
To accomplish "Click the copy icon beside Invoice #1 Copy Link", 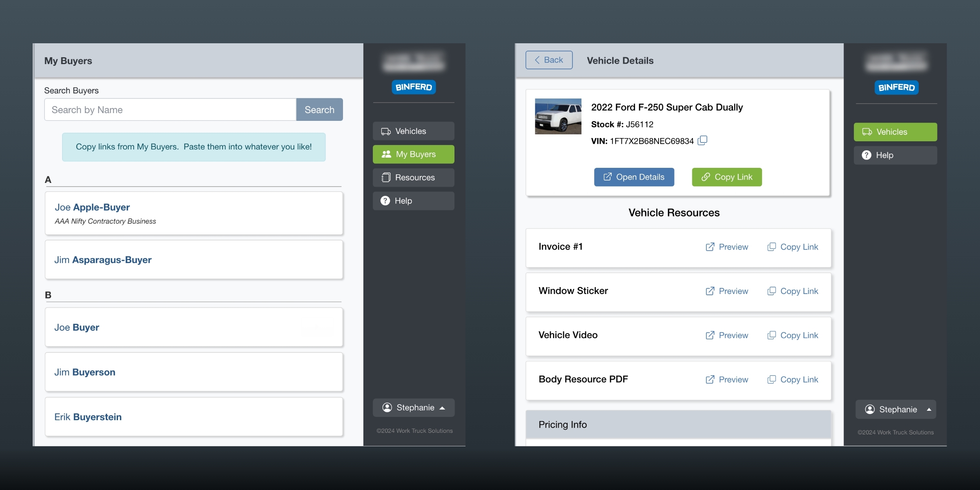I will point(772,247).
